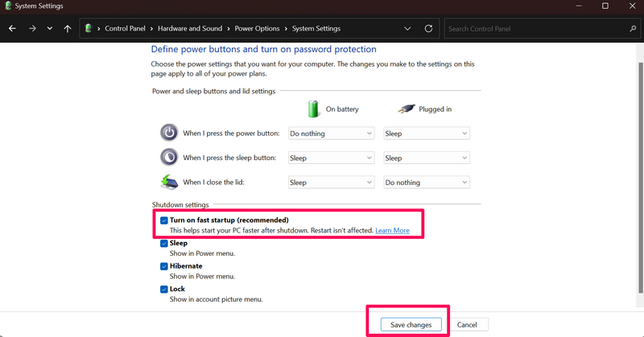Go up one level with up arrow

point(68,28)
